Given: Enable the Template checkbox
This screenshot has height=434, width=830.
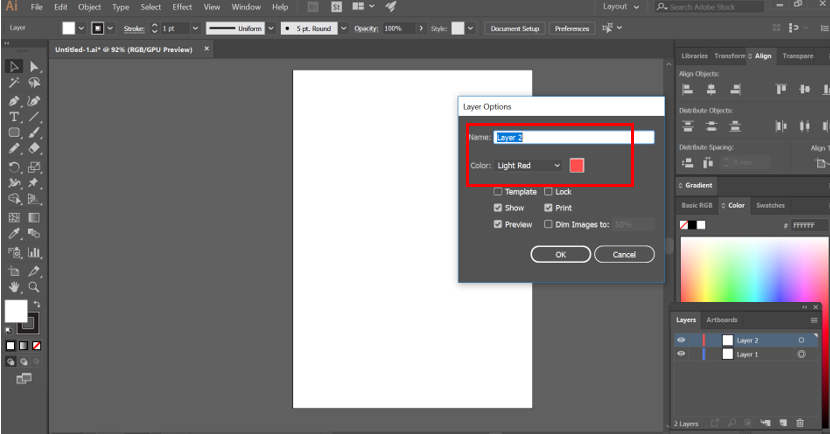Looking at the screenshot, I should click(x=498, y=192).
